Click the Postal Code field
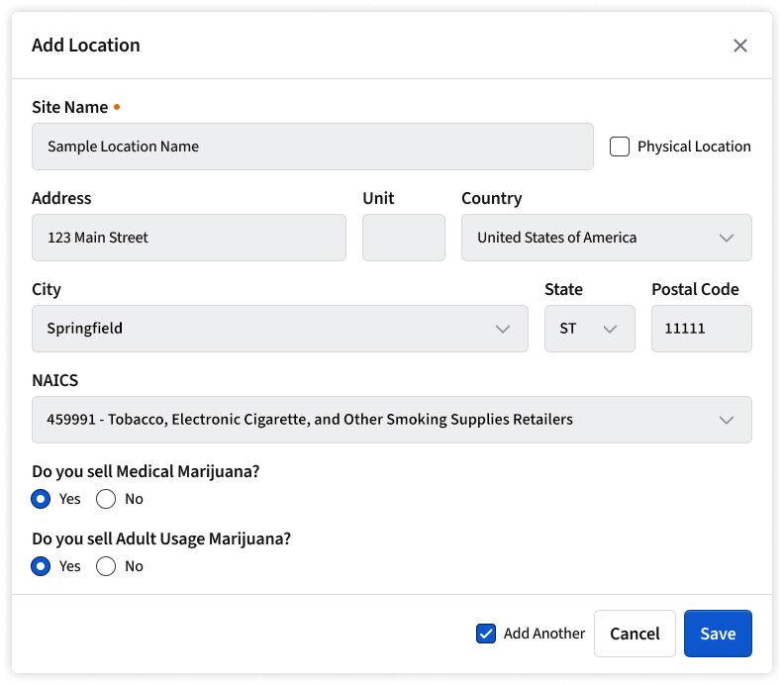This screenshot has width=784, height=685. click(x=702, y=329)
